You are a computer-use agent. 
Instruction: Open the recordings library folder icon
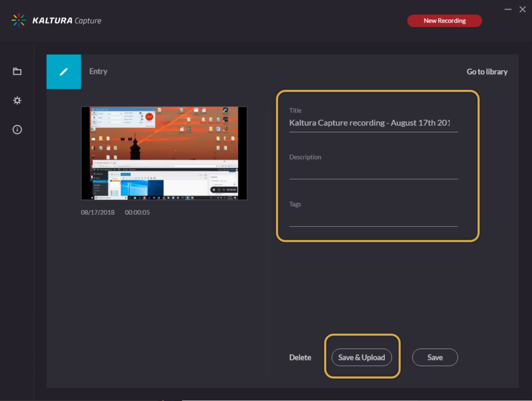pos(17,71)
